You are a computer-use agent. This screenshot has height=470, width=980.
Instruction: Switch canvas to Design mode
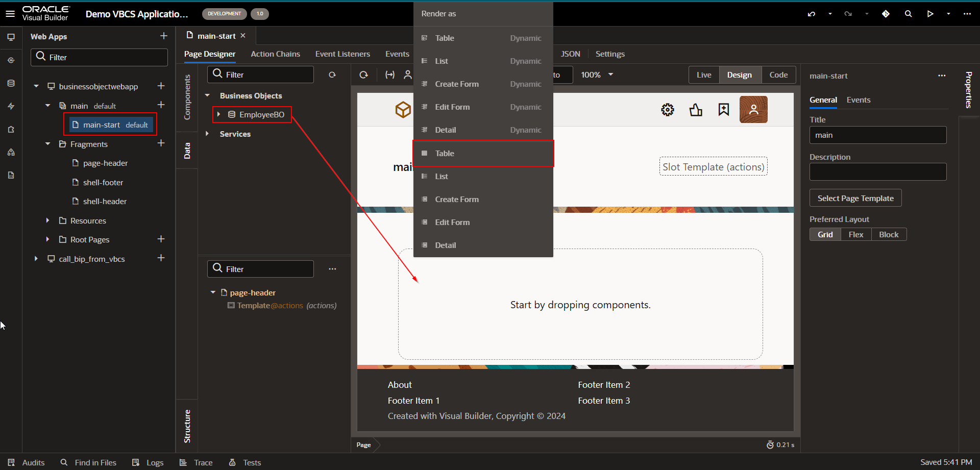click(x=740, y=75)
